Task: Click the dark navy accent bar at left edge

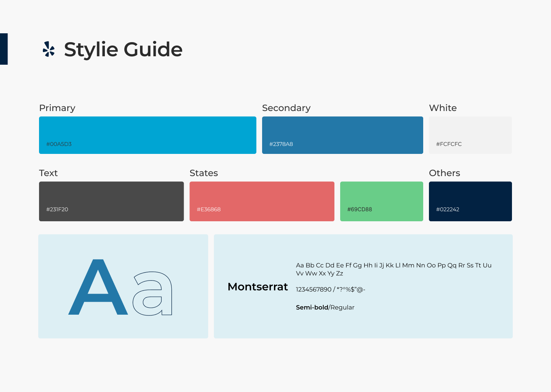Action: click(4, 49)
